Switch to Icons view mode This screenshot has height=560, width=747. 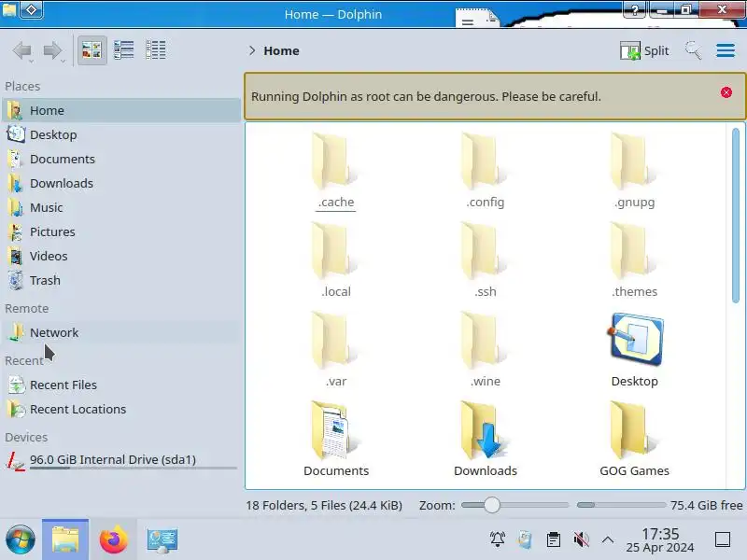point(92,50)
